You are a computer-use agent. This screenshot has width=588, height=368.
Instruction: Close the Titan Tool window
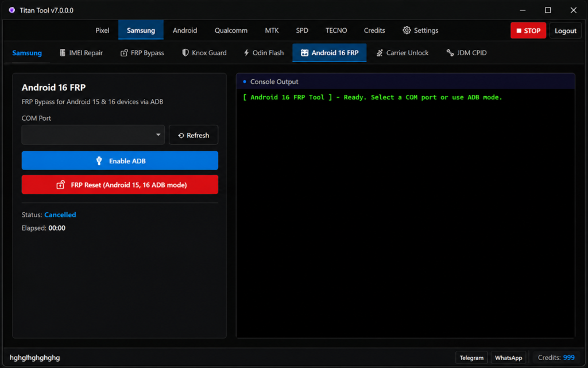574,10
